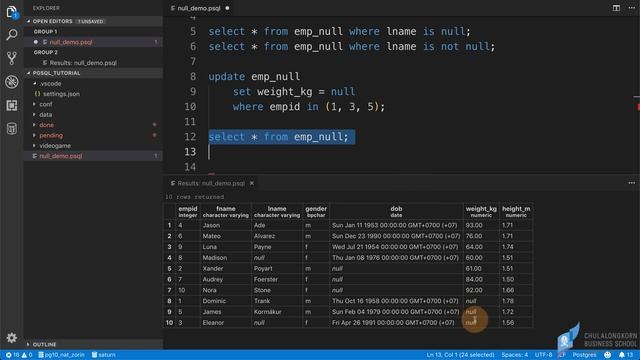Open the Results panel more actions menu
The height and width of the screenshot is (360, 640).
coord(631,183)
